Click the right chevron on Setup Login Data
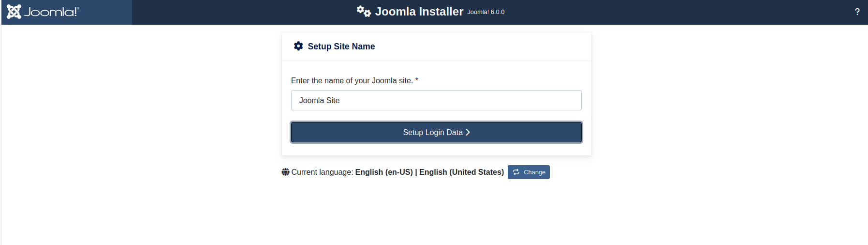The height and width of the screenshot is (245, 868). (x=468, y=132)
